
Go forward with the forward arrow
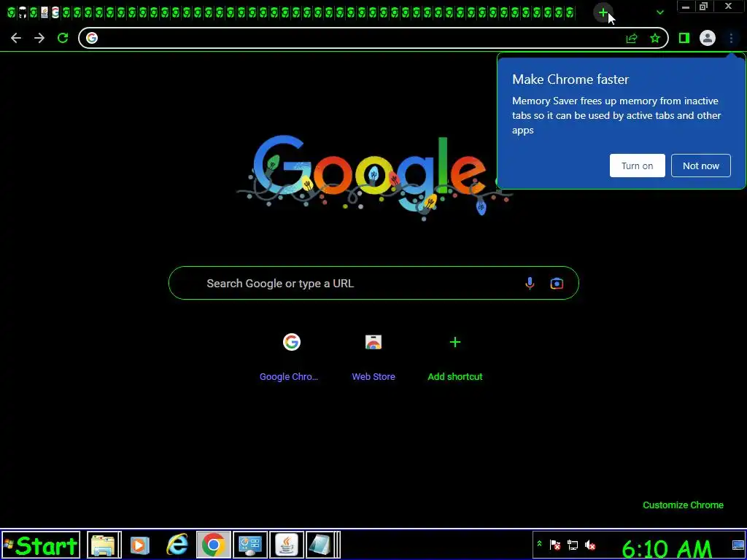39,38
